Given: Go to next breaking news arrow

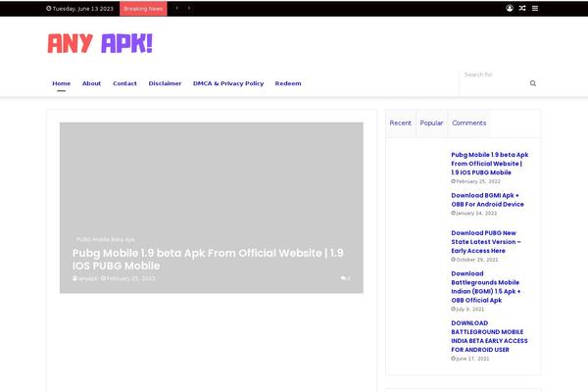Looking at the screenshot, I should (189, 8).
